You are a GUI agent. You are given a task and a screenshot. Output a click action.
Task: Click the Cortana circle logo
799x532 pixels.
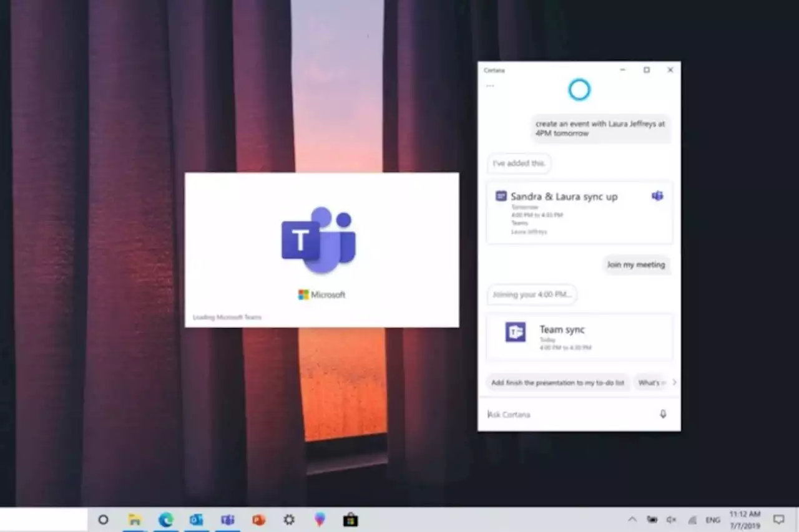coord(579,90)
